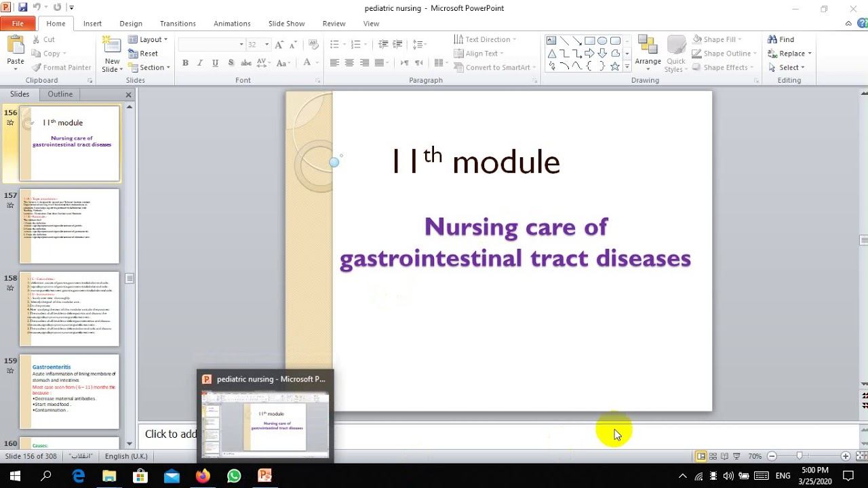Click the Normal view icon in status bar

(x=701, y=456)
